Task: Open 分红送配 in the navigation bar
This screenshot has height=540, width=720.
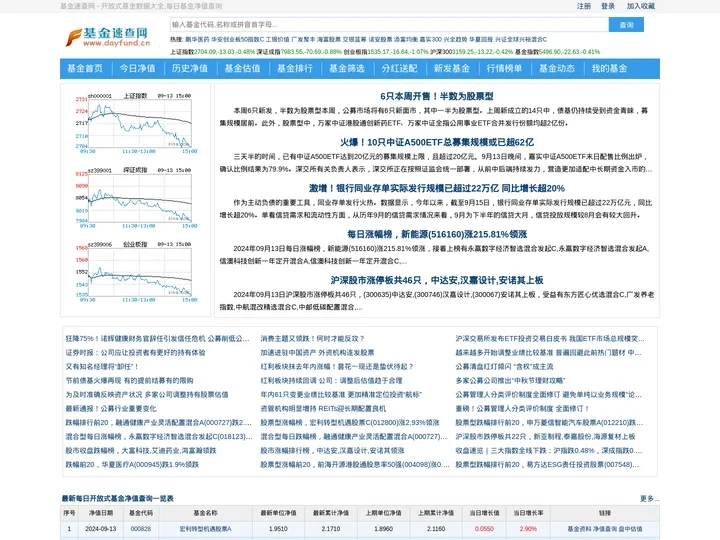Action: point(399,68)
